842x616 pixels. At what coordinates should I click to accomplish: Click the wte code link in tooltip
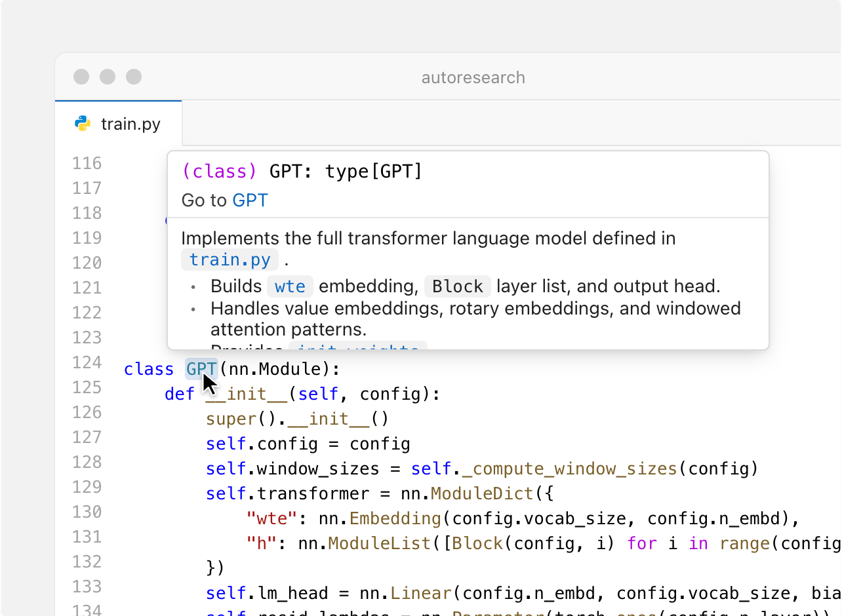point(290,286)
